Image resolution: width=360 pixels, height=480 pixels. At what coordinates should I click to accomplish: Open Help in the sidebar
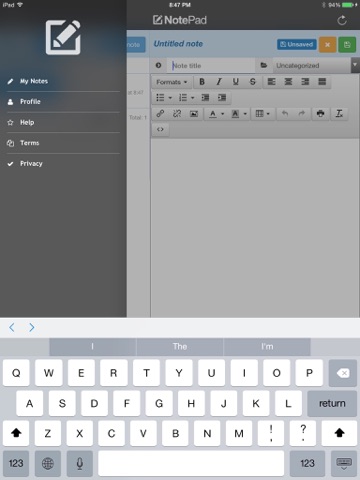pos(63,122)
